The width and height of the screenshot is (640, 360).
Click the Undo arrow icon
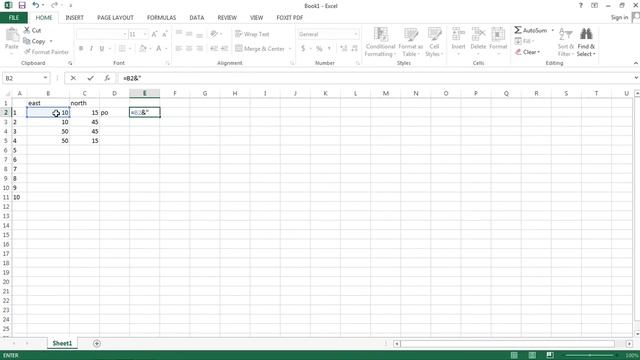point(36,5)
